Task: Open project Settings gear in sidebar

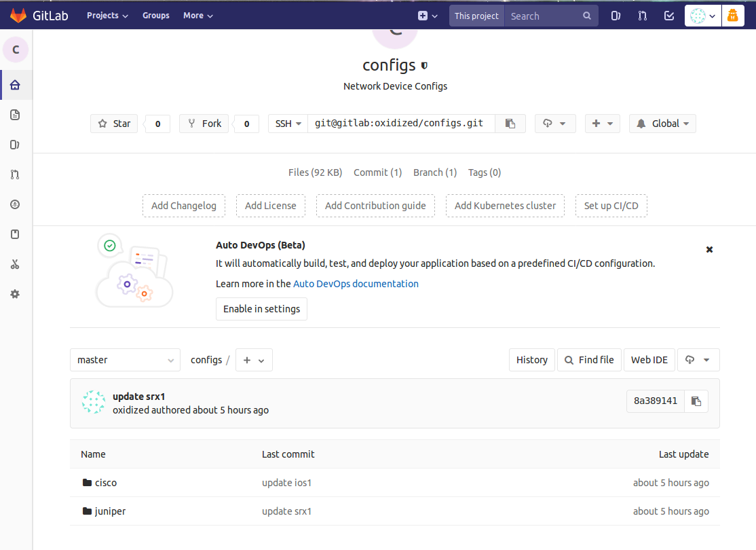Action: [x=15, y=294]
